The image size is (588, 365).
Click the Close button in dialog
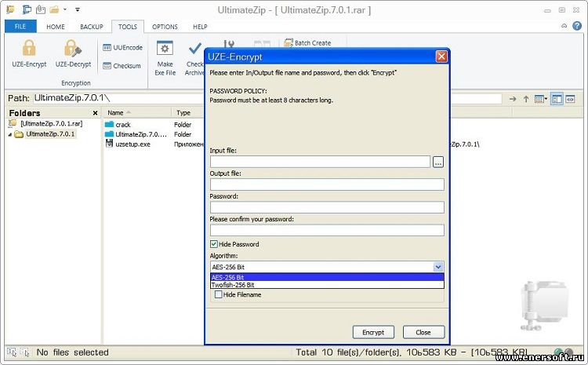[x=423, y=332]
